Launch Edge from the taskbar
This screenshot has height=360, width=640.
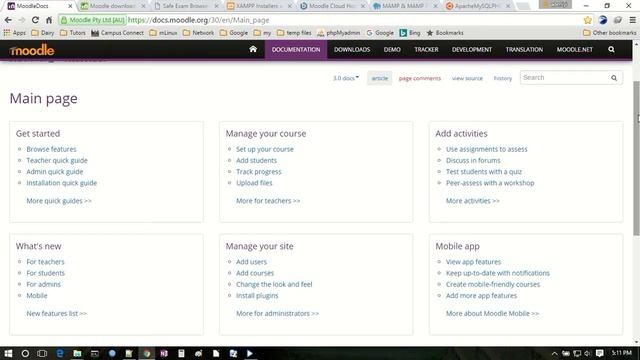tap(60, 353)
